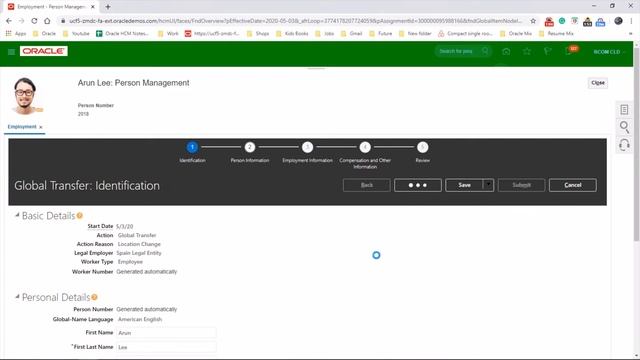640x360 pixels.
Task: Open Chrome menu three dots
Action: click(631, 21)
